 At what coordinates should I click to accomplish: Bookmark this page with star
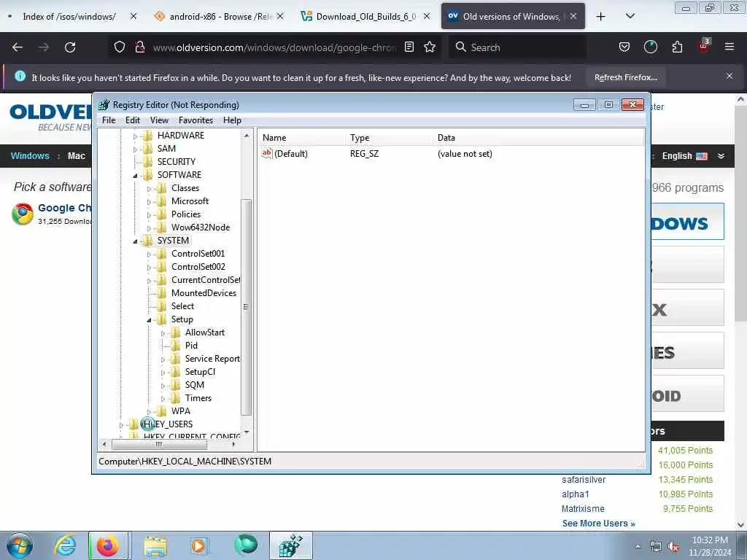430,47
